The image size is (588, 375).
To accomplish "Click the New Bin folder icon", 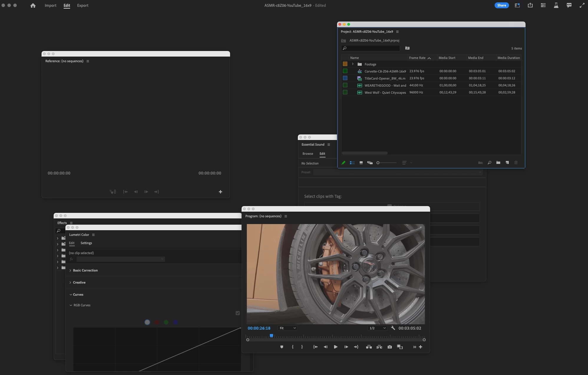I will pyautogui.click(x=498, y=163).
